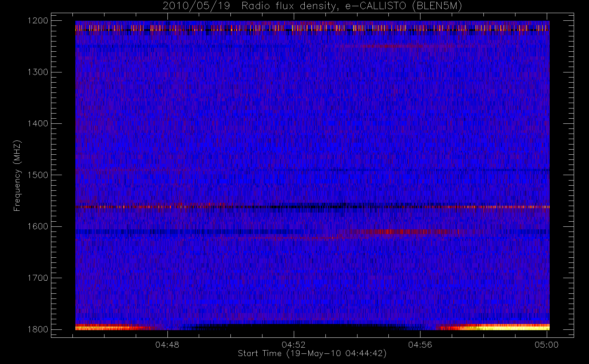Click the orange interference line near 1565 MHz
Viewport: 589px width, 364px height.
(312, 207)
